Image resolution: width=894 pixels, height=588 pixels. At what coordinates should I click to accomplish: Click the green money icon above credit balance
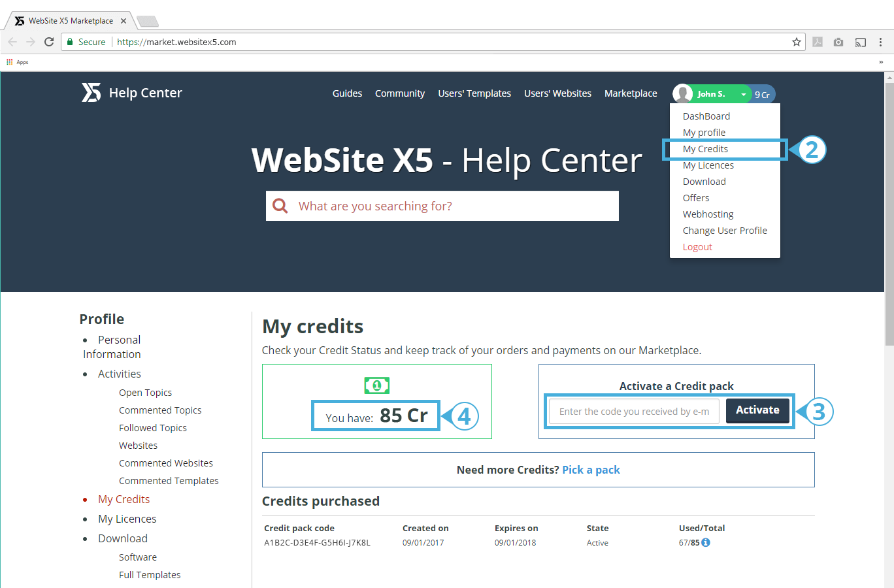377,385
